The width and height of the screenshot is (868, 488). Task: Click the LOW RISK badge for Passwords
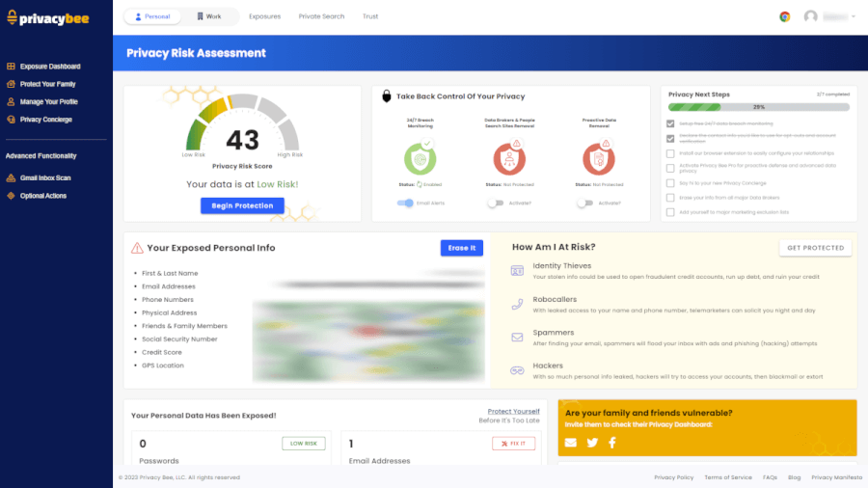304,444
